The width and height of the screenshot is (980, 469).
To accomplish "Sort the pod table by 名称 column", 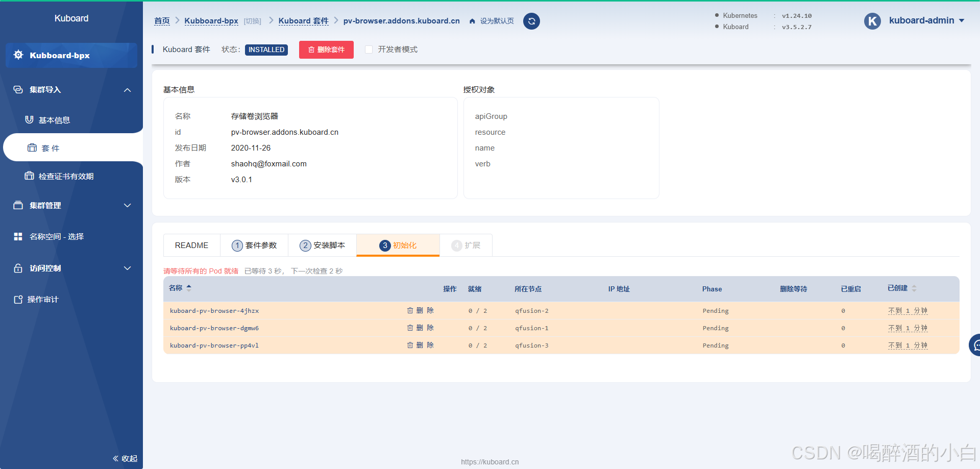I will [188, 288].
